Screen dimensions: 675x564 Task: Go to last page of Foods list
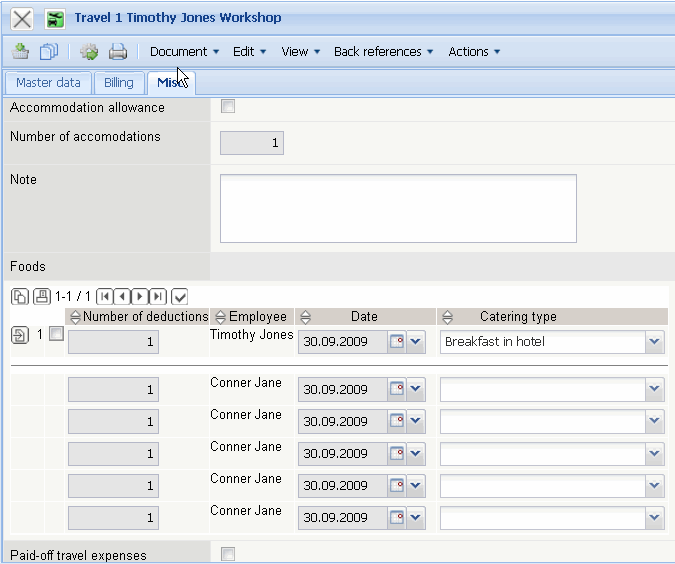[157, 296]
